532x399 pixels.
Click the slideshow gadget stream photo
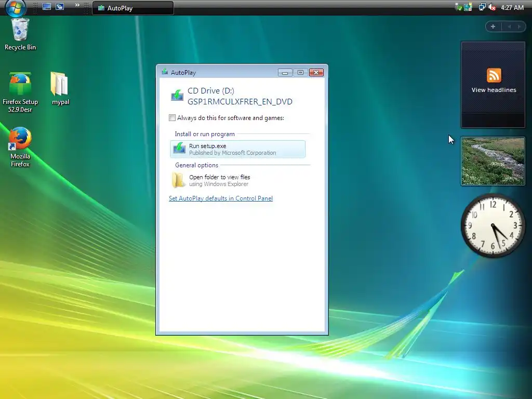coord(493,161)
